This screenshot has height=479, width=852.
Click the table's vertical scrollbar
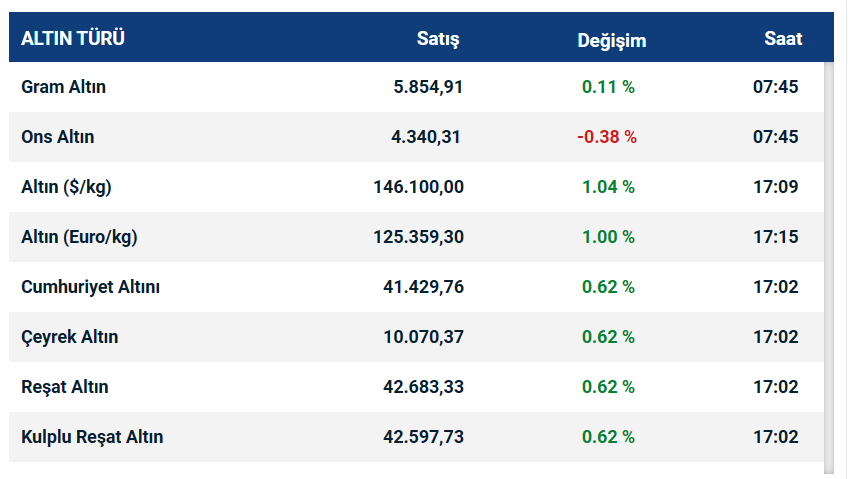tap(828, 260)
